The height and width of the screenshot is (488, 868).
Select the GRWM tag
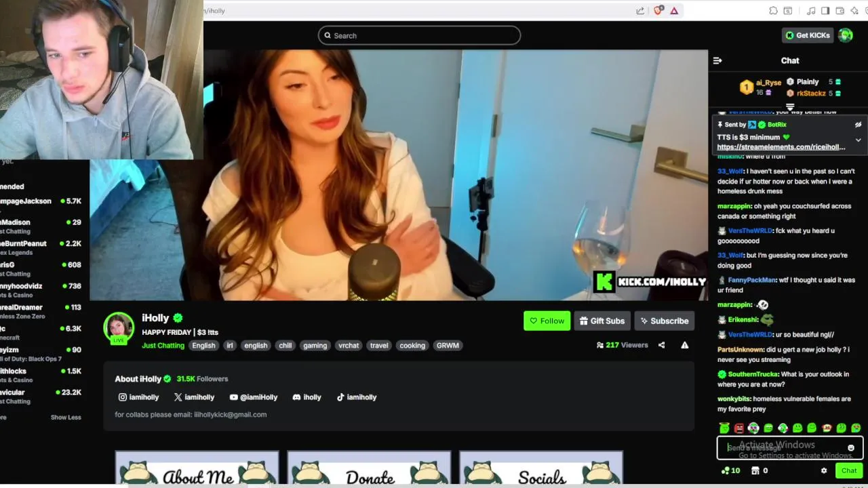click(448, 346)
